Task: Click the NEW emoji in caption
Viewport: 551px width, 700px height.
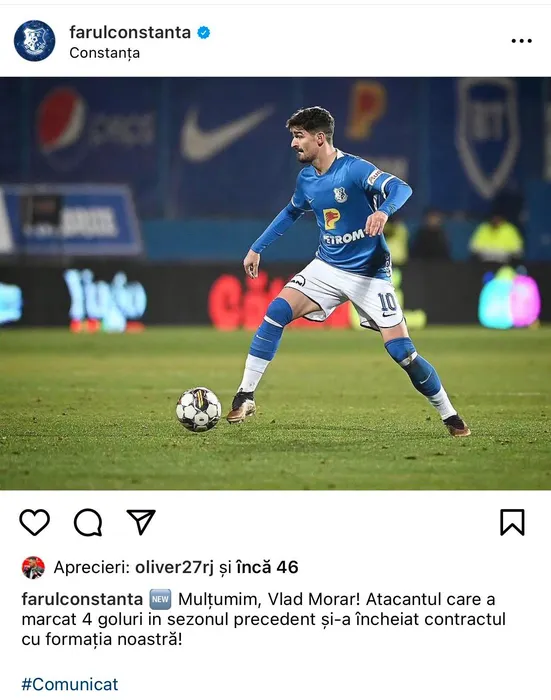Action: 160,599
